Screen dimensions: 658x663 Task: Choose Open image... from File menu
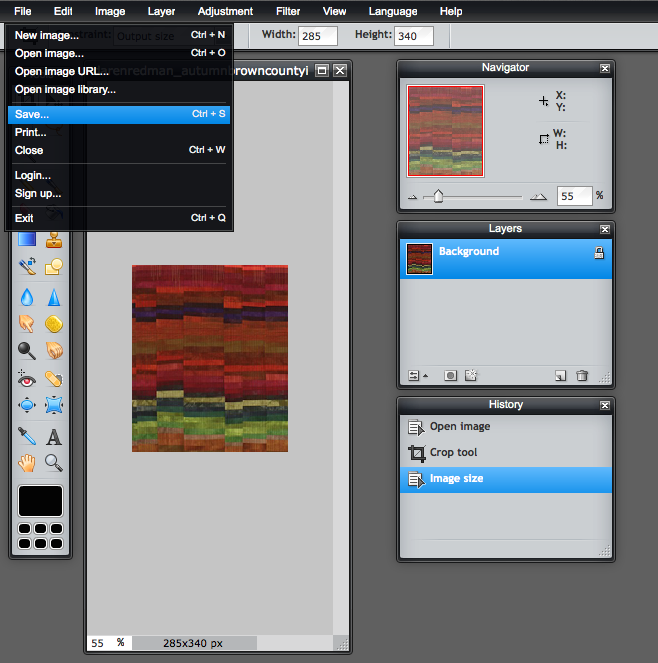pos(119,53)
